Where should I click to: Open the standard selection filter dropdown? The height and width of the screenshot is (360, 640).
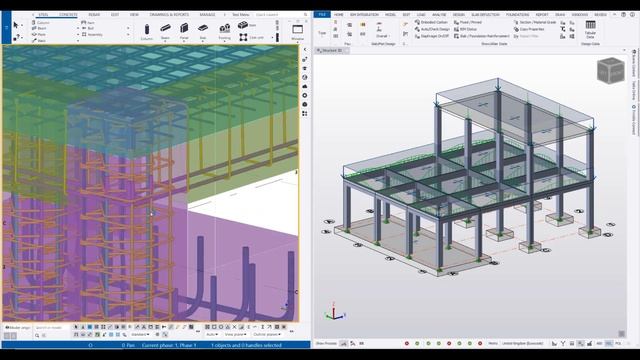pos(141,335)
